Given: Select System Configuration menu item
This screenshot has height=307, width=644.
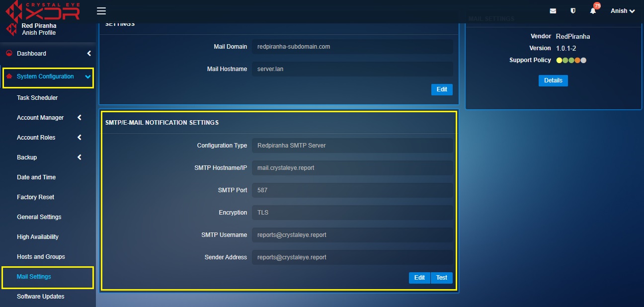Looking at the screenshot, I should [x=45, y=77].
